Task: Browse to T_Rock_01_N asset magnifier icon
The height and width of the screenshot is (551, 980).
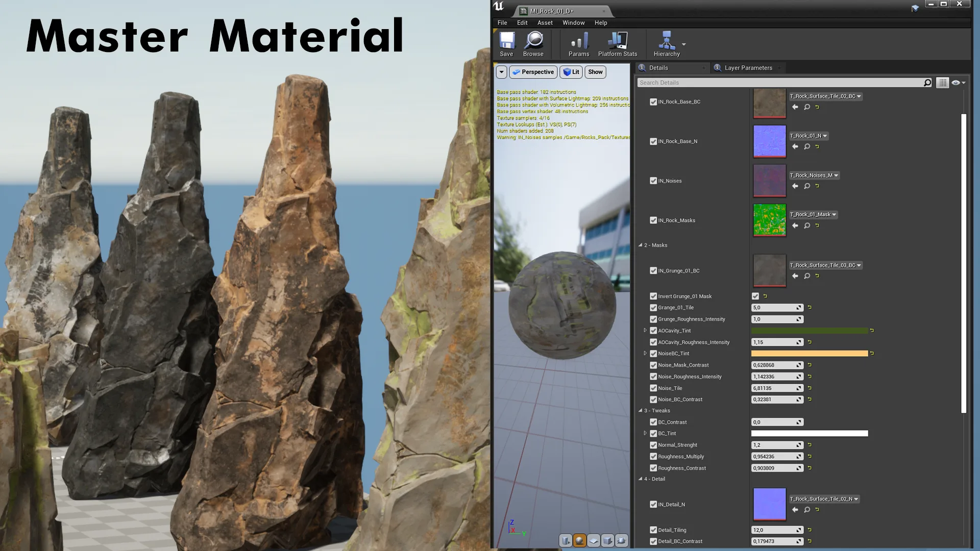Action: (807, 147)
